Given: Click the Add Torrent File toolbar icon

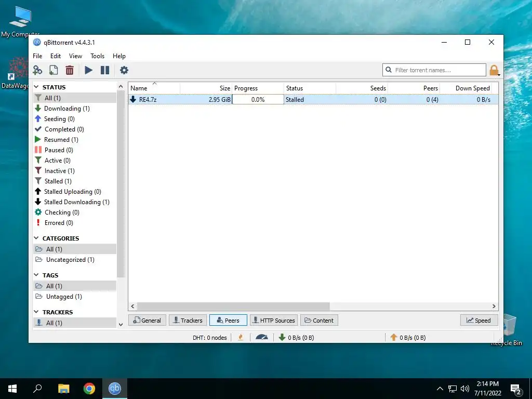Looking at the screenshot, I should click(x=54, y=70).
